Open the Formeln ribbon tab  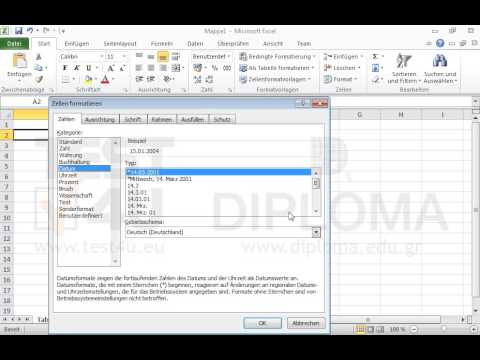click(x=162, y=44)
